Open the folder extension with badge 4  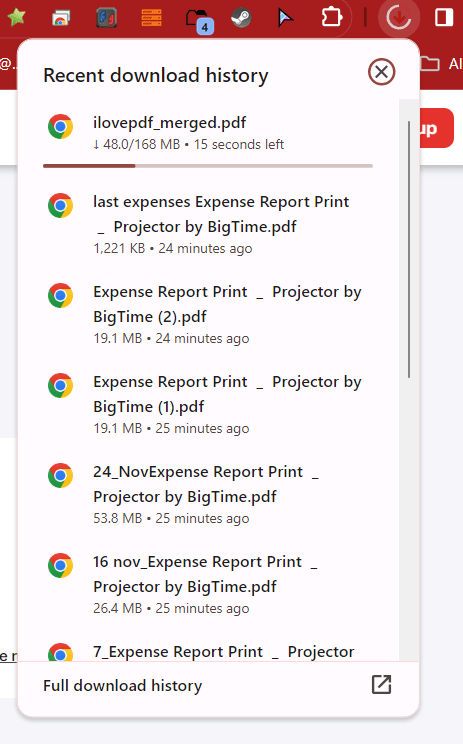[x=199, y=20]
